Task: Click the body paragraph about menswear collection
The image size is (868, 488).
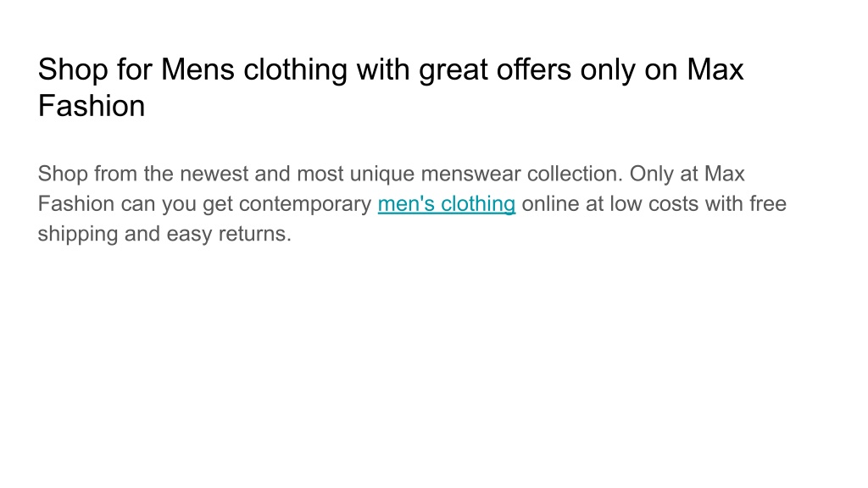Action: 412,203
